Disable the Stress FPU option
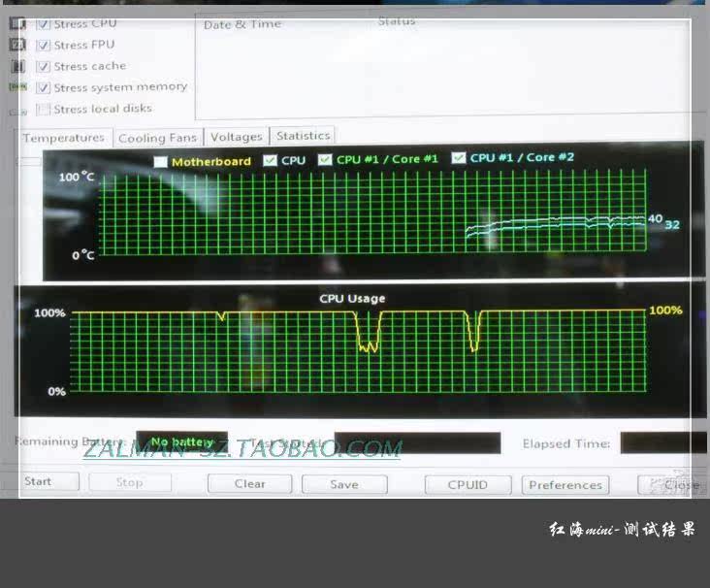The height and width of the screenshot is (588, 710). pos(43,45)
